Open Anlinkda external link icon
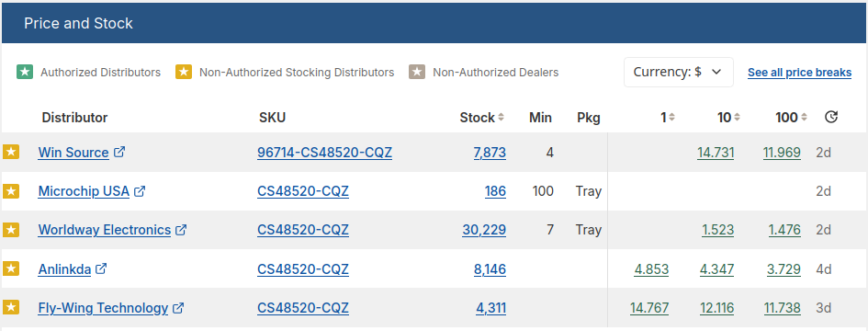This screenshot has width=868, height=331. pyautogui.click(x=101, y=268)
